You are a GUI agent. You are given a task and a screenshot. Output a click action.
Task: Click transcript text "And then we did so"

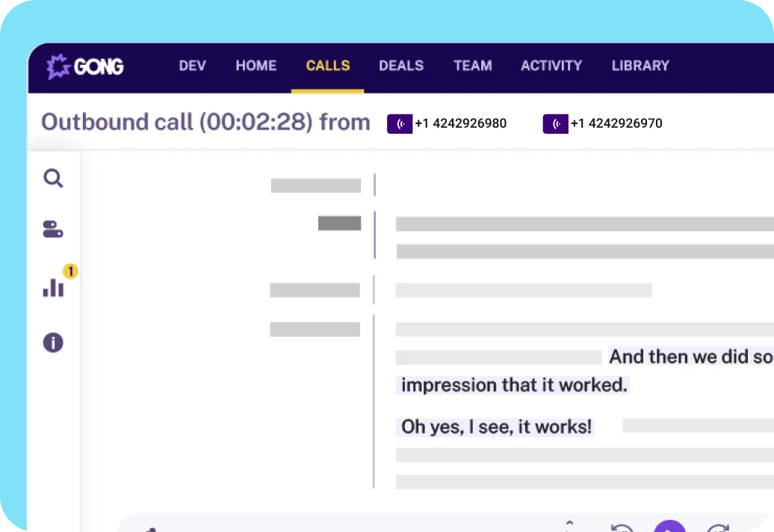[x=691, y=356]
